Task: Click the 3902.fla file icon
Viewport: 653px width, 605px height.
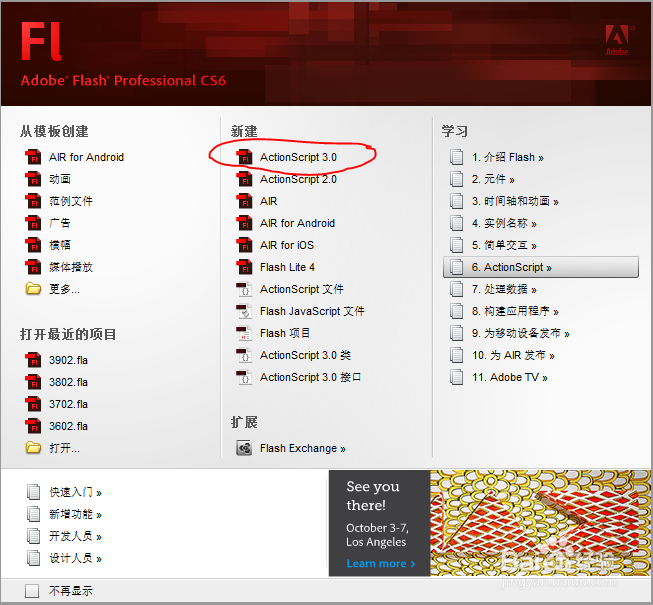Action: (33, 360)
